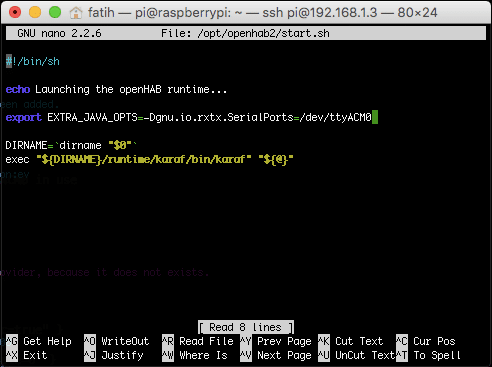Click the terminal window title text
Screen dimensions: 492x367
point(262,13)
